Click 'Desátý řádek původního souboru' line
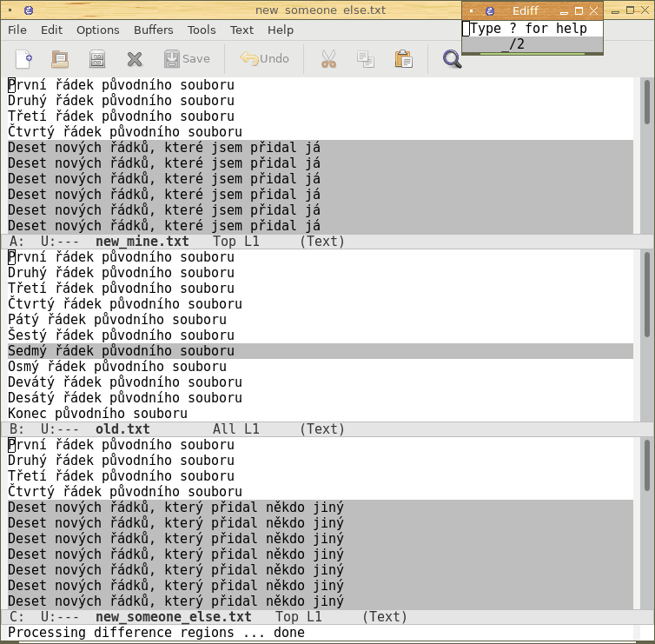This screenshot has height=644, width=655. [x=125, y=398]
